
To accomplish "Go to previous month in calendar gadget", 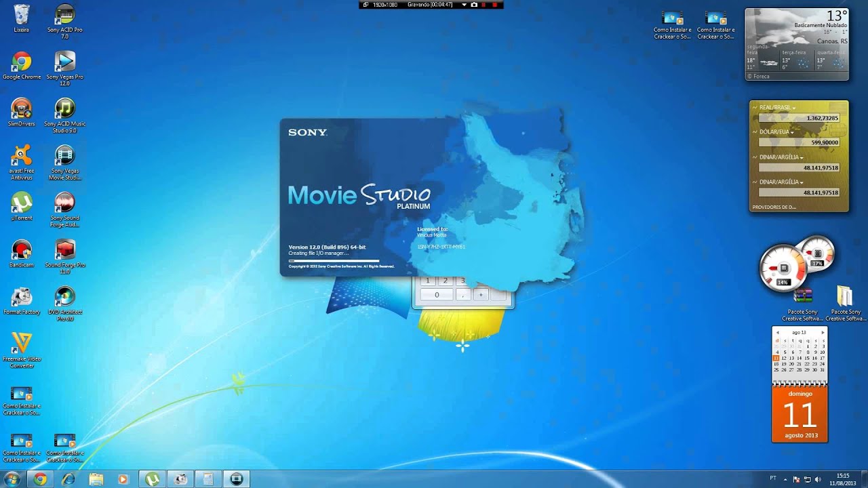I will pyautogui.click(x=778, y=333).
